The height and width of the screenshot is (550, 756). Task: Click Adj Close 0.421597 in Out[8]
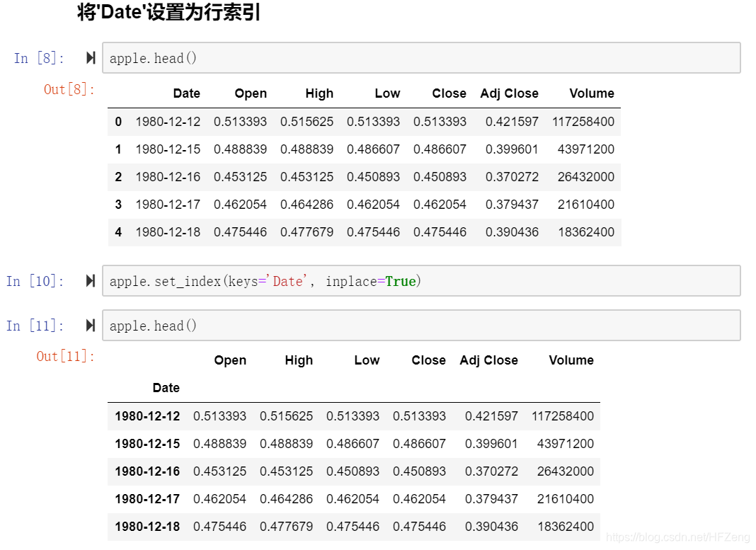tap(512, 122)
